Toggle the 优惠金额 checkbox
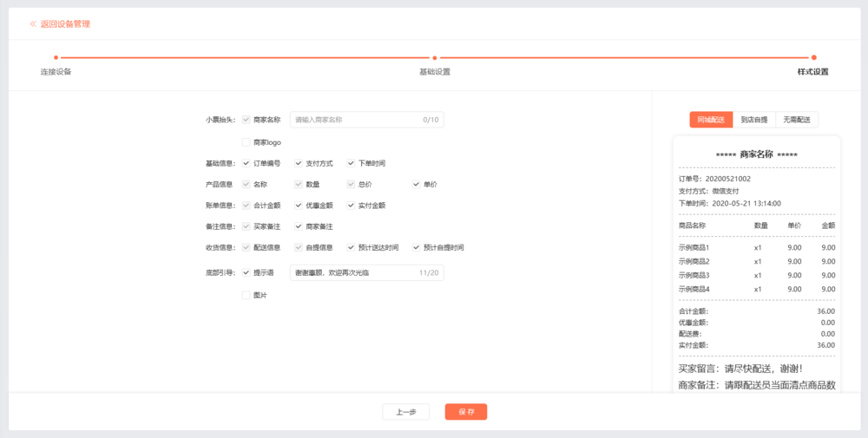This screenshot has height=438, width=868. 299,206
